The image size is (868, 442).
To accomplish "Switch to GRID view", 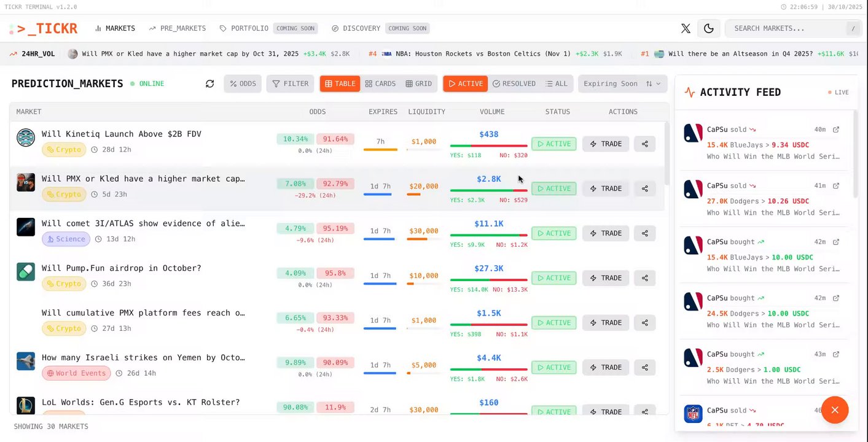I will click(x=419, y=83).
